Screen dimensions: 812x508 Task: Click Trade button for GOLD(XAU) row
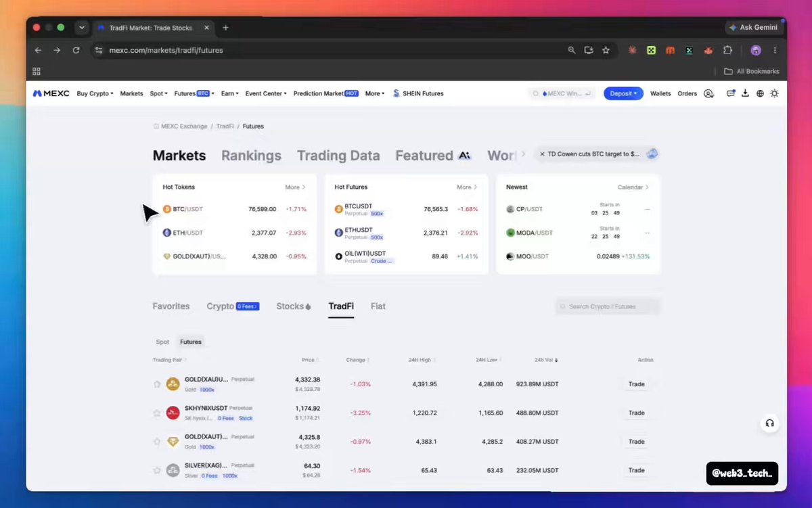pos(636,384)
